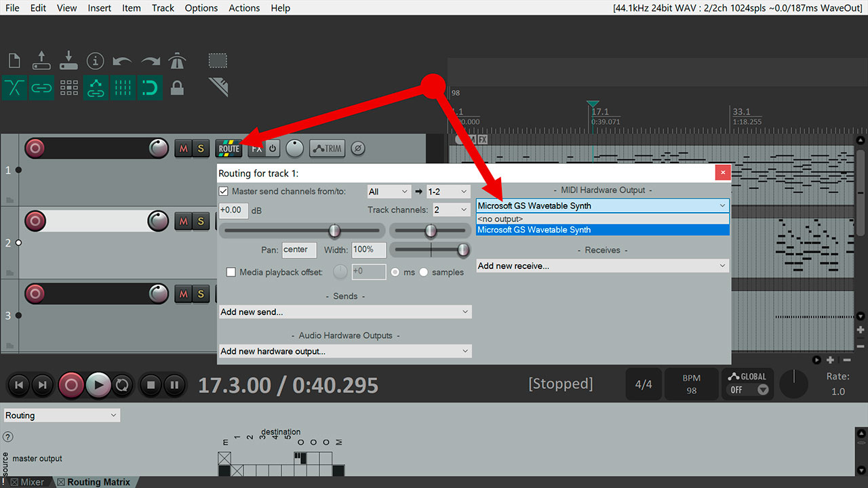Toggle phase invert icon on track 1
The width and height of the screenshot is (868, 488).
359,148
